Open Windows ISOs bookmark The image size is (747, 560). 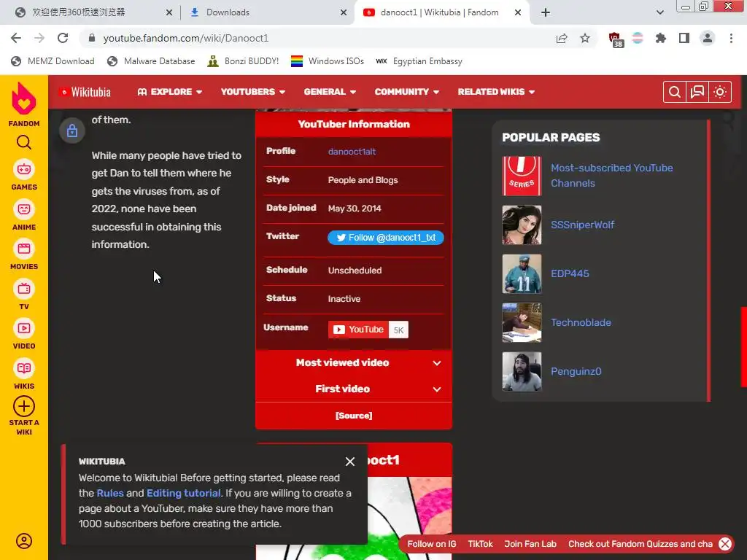click(328, 61)
